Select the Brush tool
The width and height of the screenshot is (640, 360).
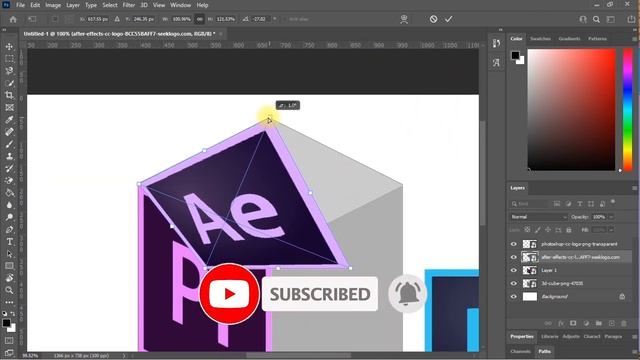point(9,144)
